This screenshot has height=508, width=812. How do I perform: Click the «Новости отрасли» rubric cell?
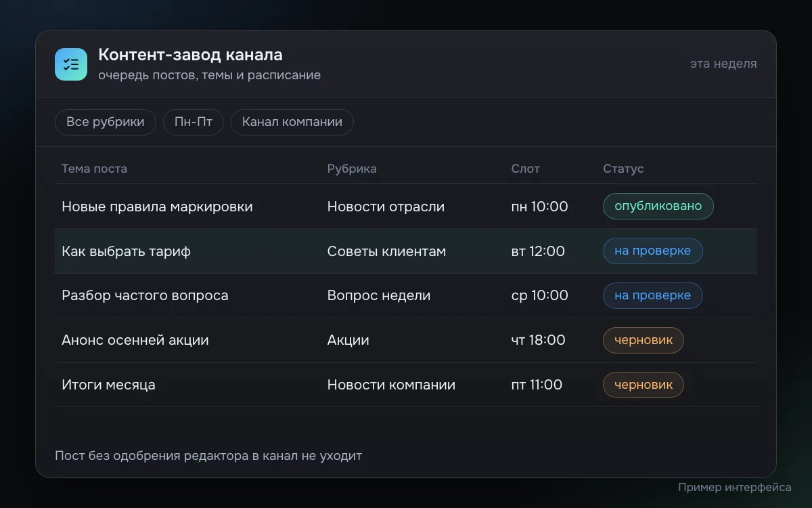pos(386,207)
